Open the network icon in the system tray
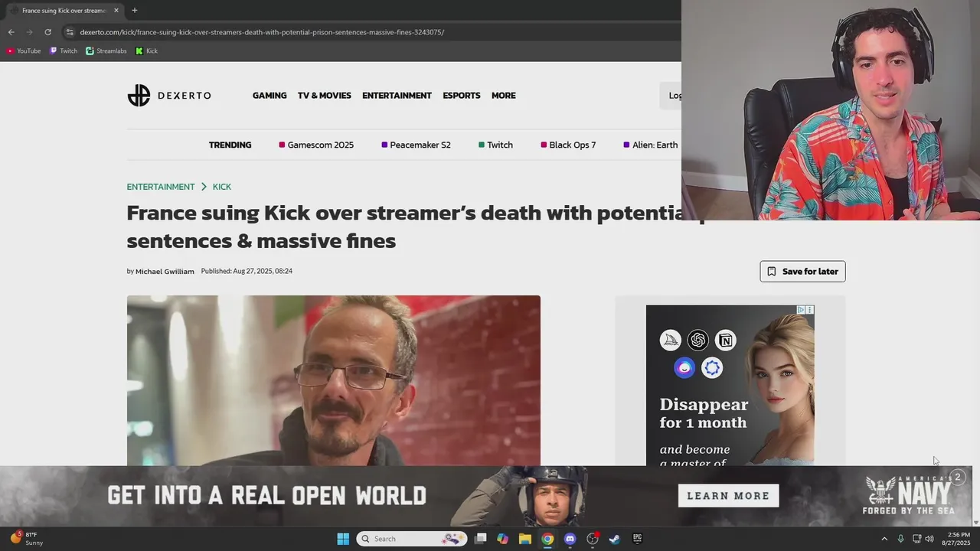The height and width of the screenshot is (551, 980). 916,539
